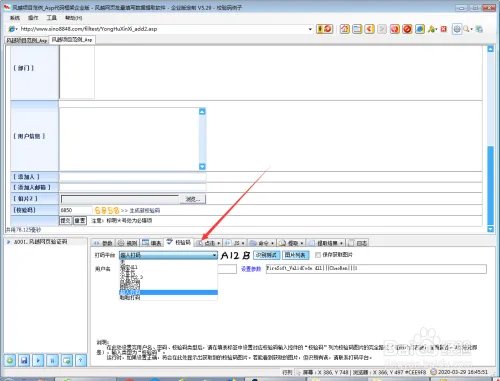This screenshot has width=500, height=381.
Task: Click the 重置 reset button on the page
Action: [x=80, y=221]
